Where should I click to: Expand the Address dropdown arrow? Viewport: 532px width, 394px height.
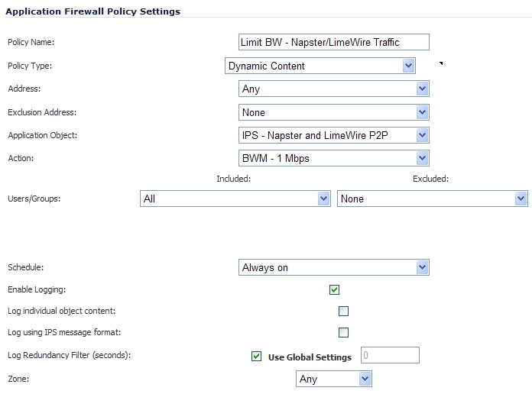click(422, 89)
